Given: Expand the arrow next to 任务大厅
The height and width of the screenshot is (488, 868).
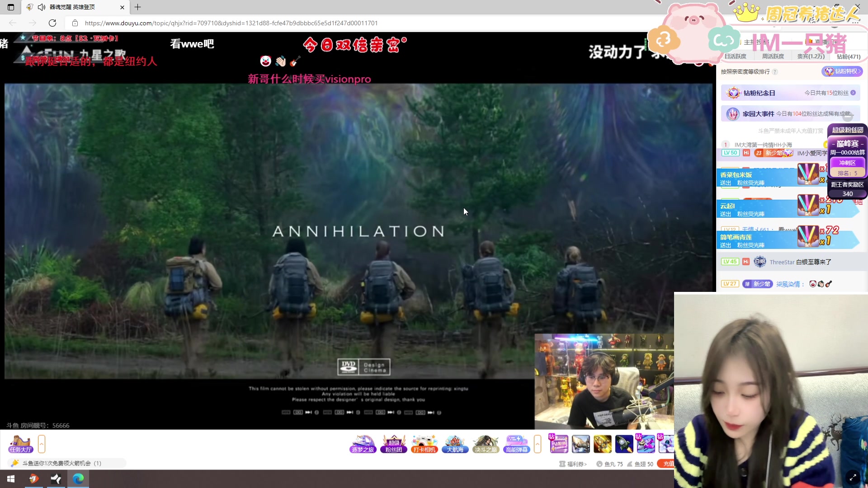Looking at the screenshot, I should pyautogui.click(x=42, y=444).
